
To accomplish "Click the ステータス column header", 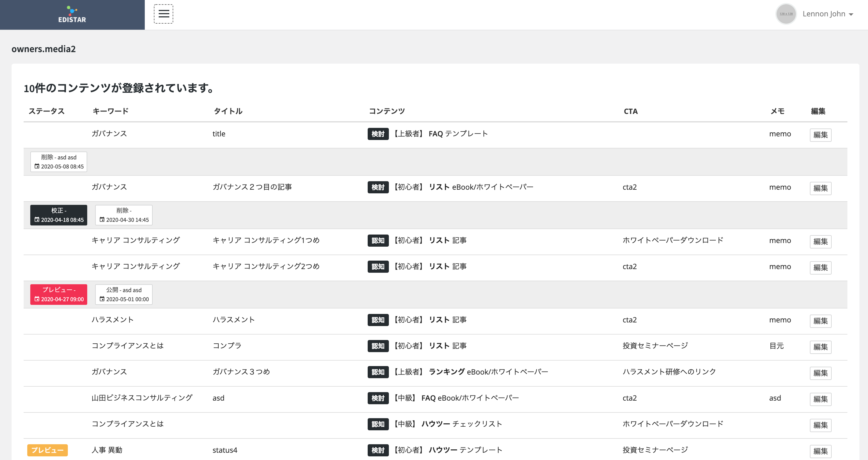I will click(47, 111).
